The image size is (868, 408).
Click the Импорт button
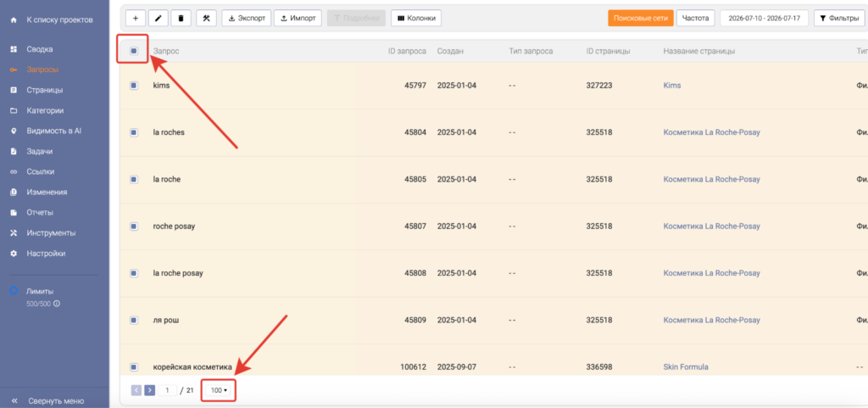coord(298,18)
